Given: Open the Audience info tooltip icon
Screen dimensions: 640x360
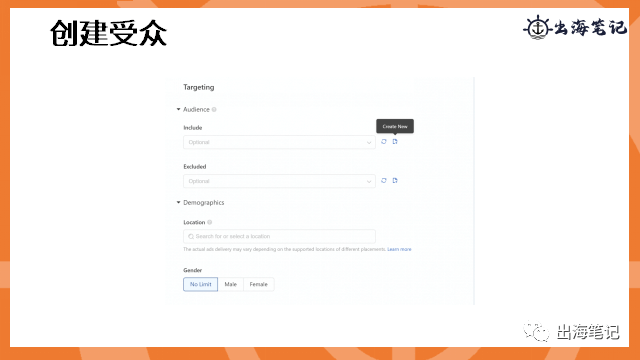Looking at the screenshot, I should click(214, 109).
